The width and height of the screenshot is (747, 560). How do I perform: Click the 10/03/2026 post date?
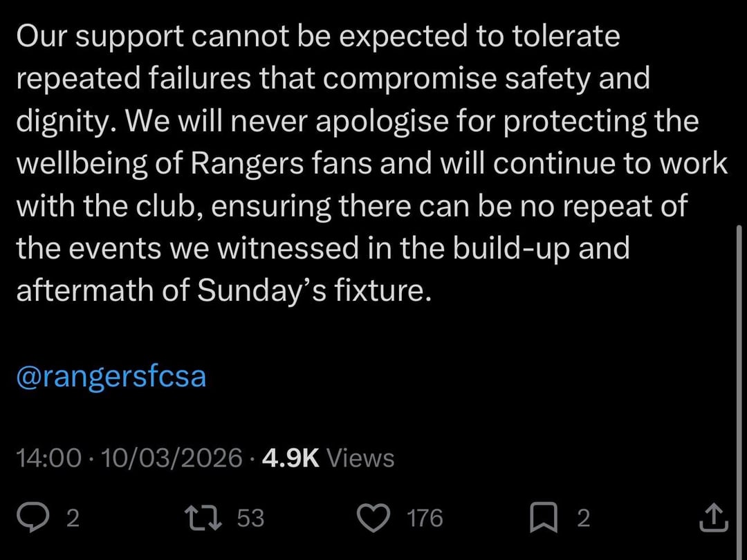[x=172, y=458]
